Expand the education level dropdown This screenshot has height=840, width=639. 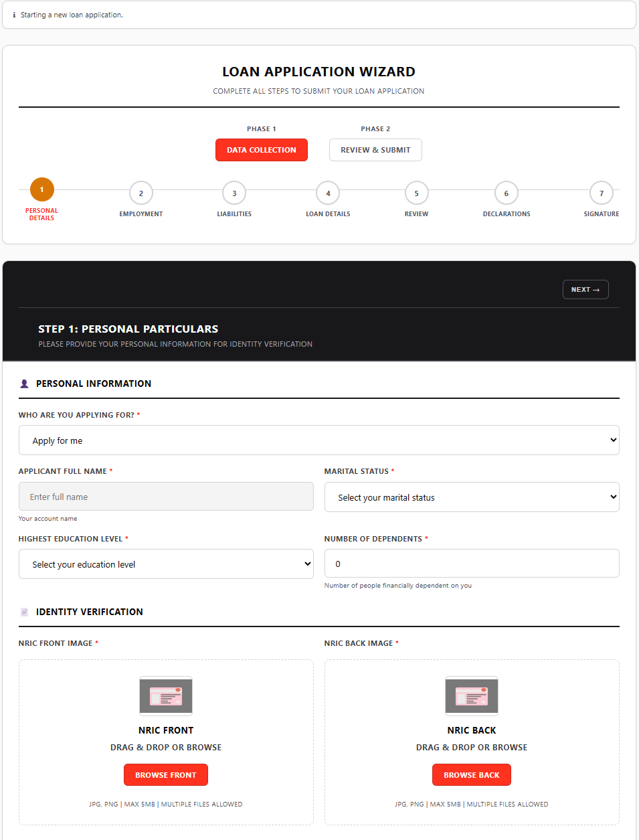[165, 564]
